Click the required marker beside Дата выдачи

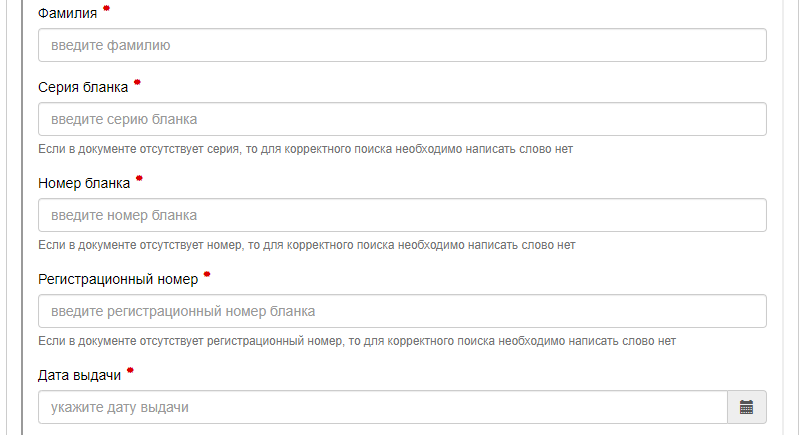point(130,371)
